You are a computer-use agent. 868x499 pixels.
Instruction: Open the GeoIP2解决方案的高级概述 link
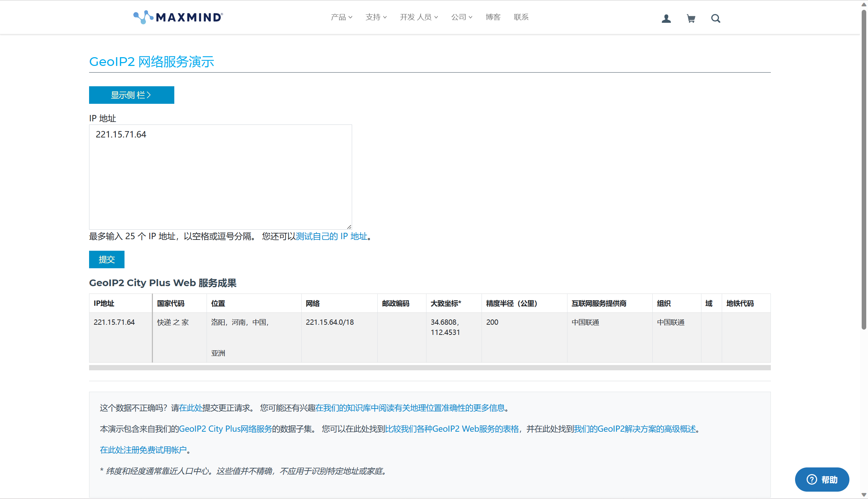point(635,429)
